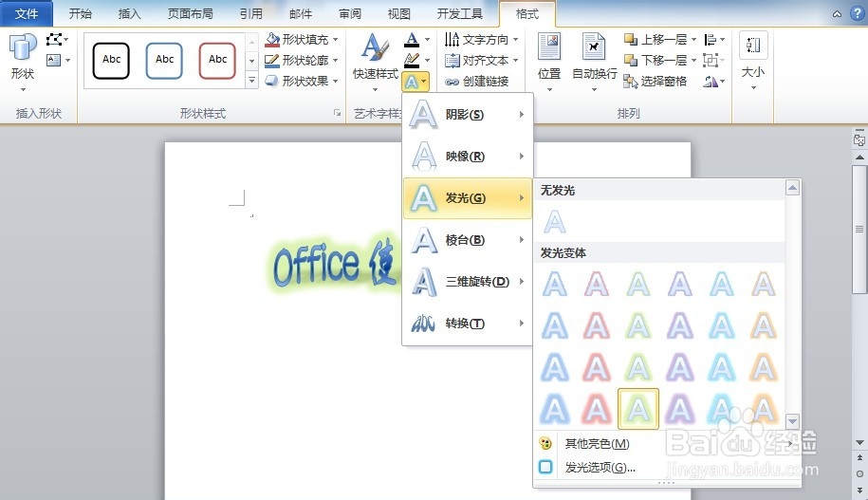Click the text effects glowing A button
The image size is (868, 500).
point(416,82)
